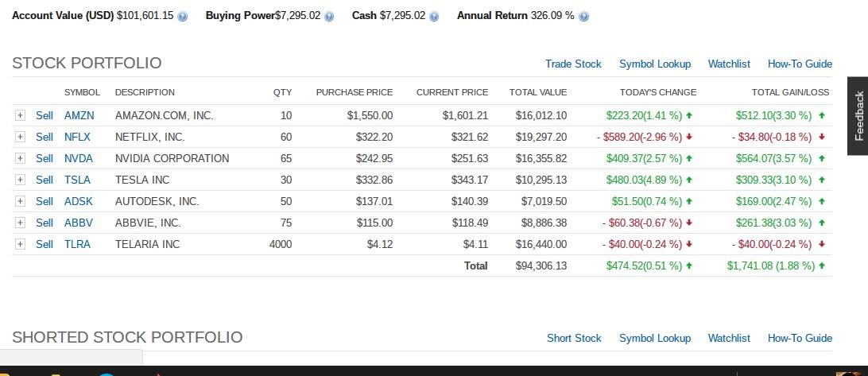Viewport: 868px width, 376px height.
Task: Select NVIDIA CORPORATION description text
Action: coord(172,158)
